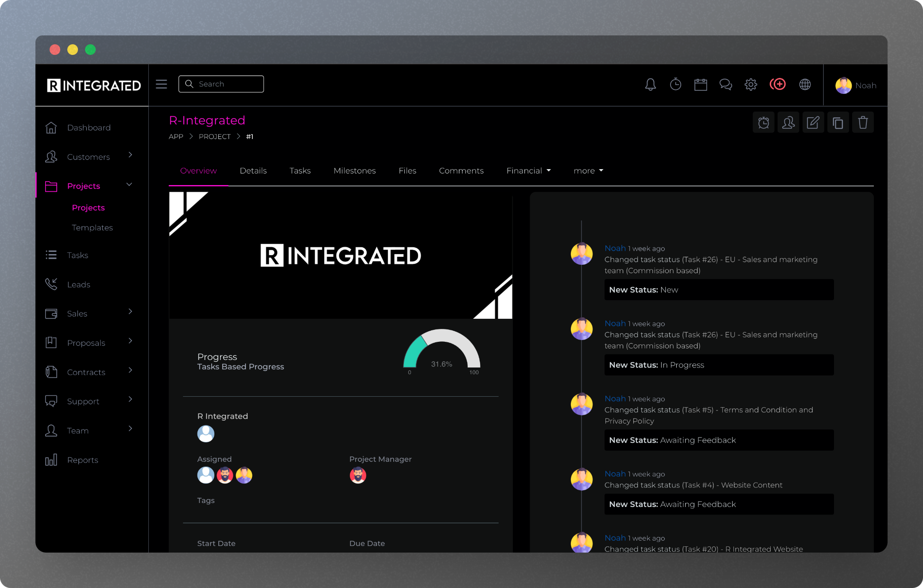This screenshot has width=923, height=588.
Task: Open the Financial dropdown tab
Action: coord(528,170)
